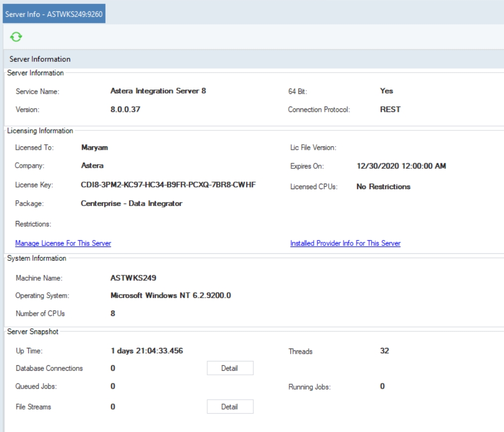Select the Microsoft Windows NT operating system value
Screen dimensions: 504x432
pyautogui.click(x=170, y=296)
